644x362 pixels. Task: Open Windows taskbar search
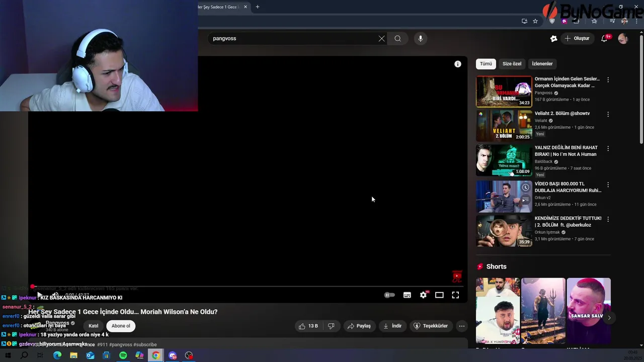click(x=24, y=355)
